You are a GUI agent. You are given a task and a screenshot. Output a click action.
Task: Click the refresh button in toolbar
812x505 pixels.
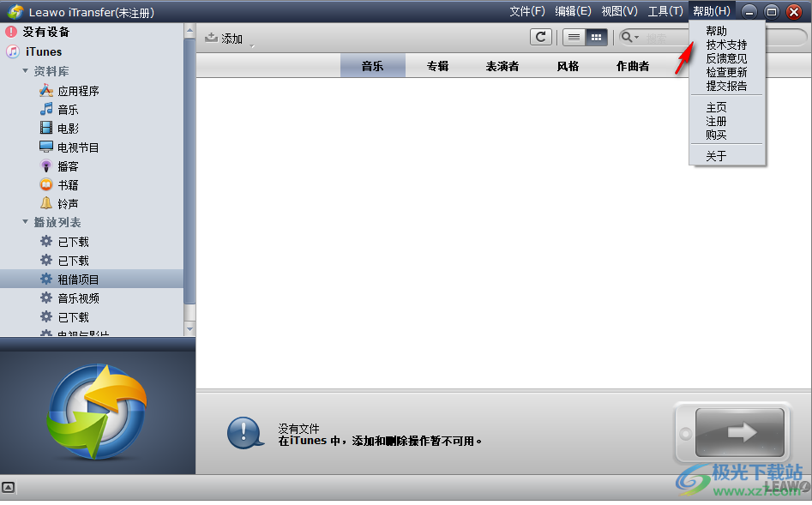pos(541,37)
